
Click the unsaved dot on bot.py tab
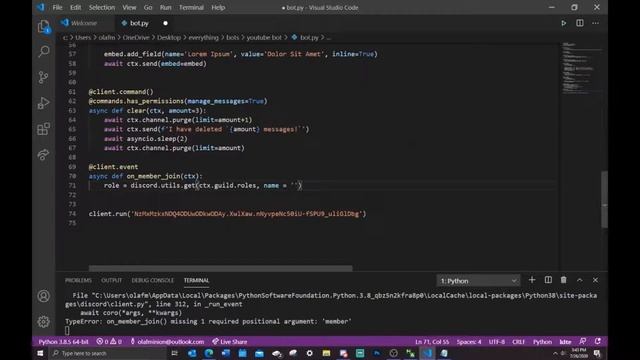point(165,23)
